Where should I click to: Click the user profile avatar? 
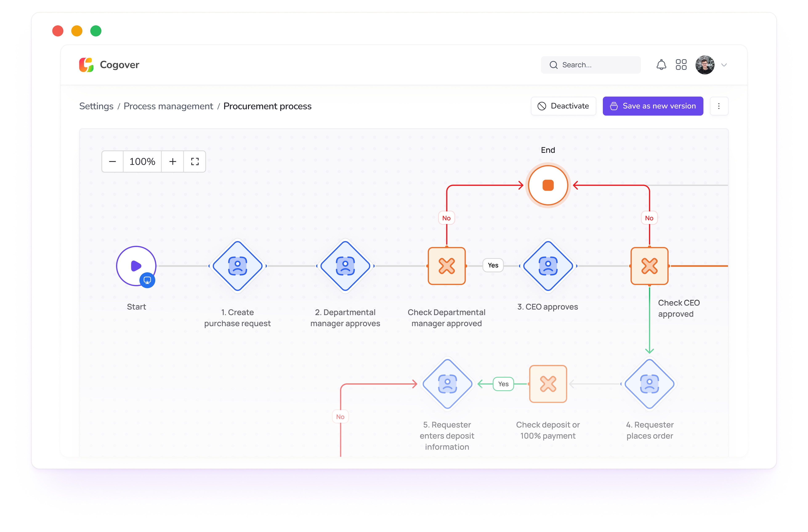click(x=705, y=65)
